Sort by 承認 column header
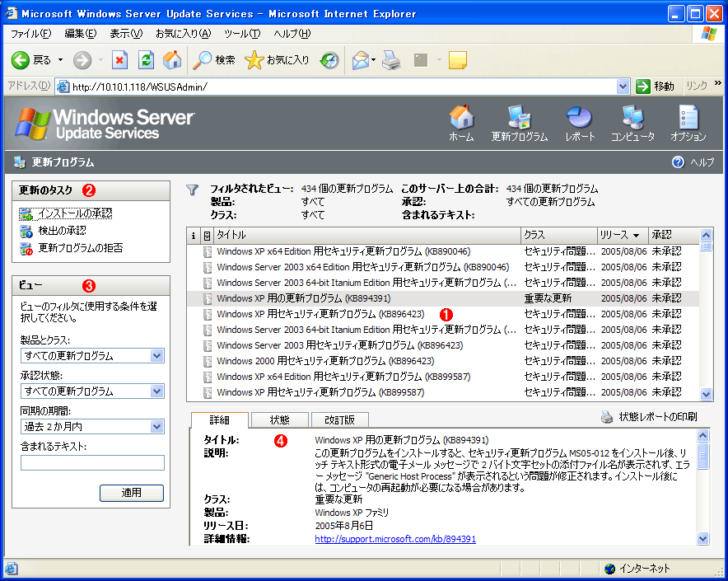Screen dimensions: 728x581 pos(674,235)
